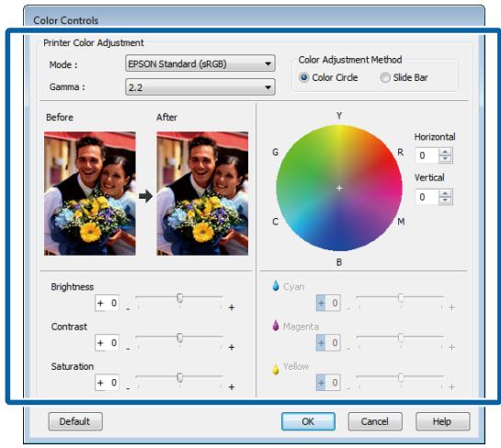Viewport: 501px width, 448px height.
Task: Click the Brightness slider handle
Action: click(180, 298)
